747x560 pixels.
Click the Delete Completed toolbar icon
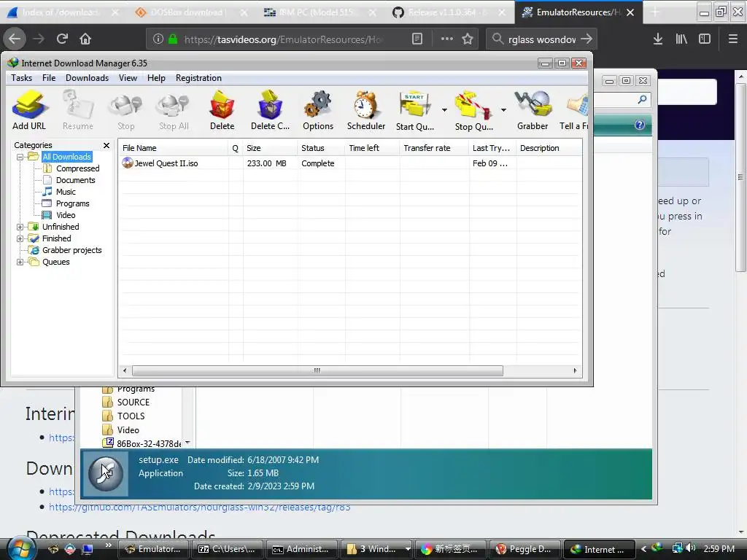click(x=270, y=110)
